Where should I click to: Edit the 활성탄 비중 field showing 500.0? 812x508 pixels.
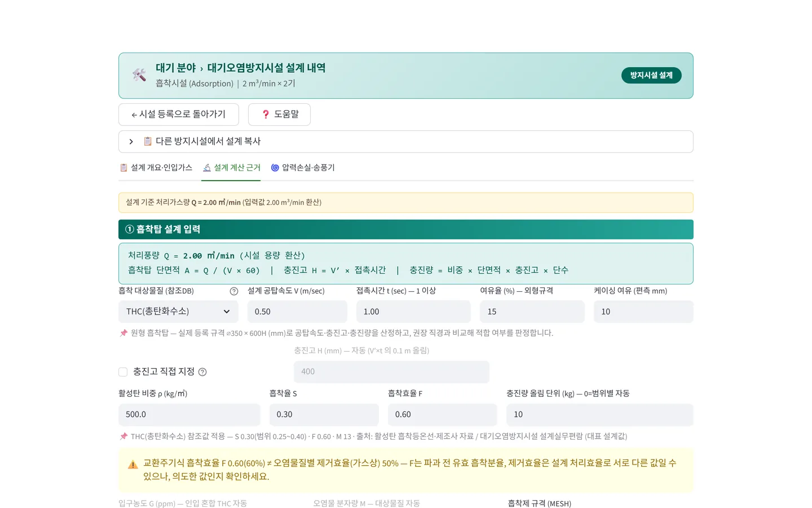pos(189,415)
